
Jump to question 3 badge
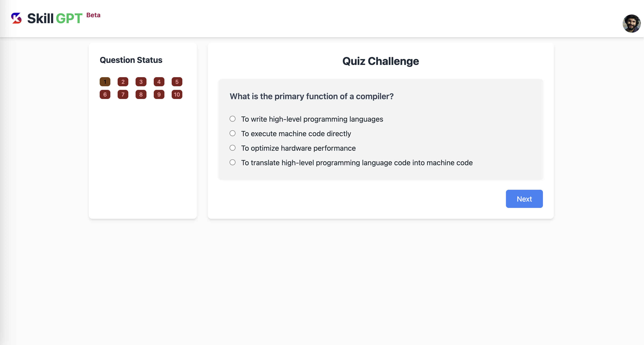tap(141, 82)
